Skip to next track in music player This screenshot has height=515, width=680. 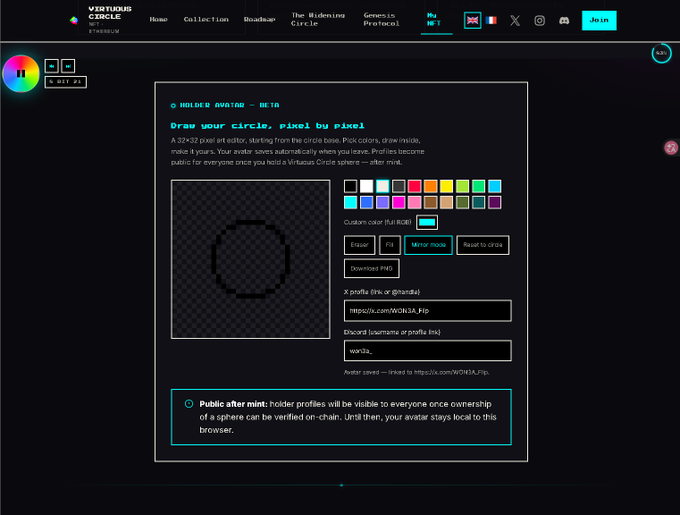pyautogui.click(x=68, y=66)
